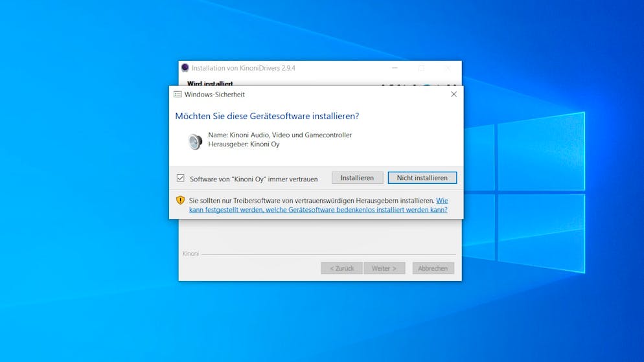Viewport: 644px width, 362px height.
Task: Uncheck always trust Kinoni Oy software
Action: click(x=180, y=178)
